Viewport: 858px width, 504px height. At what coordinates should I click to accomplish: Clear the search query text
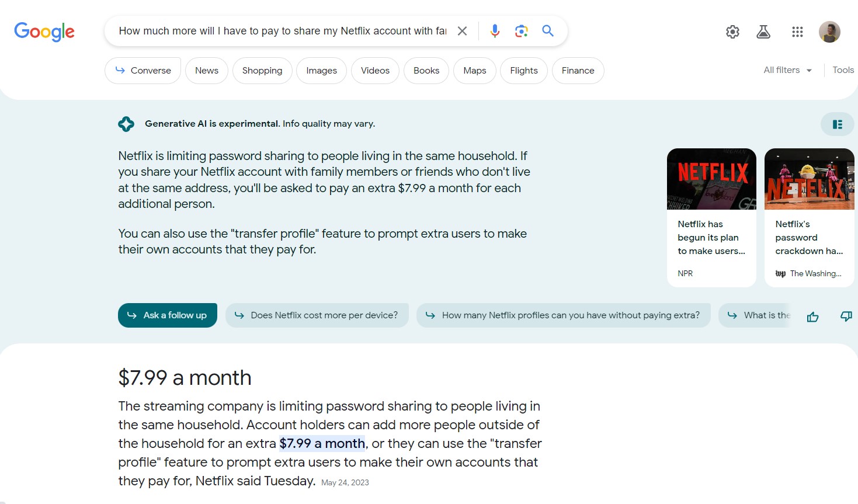click(x=462, y=31)
